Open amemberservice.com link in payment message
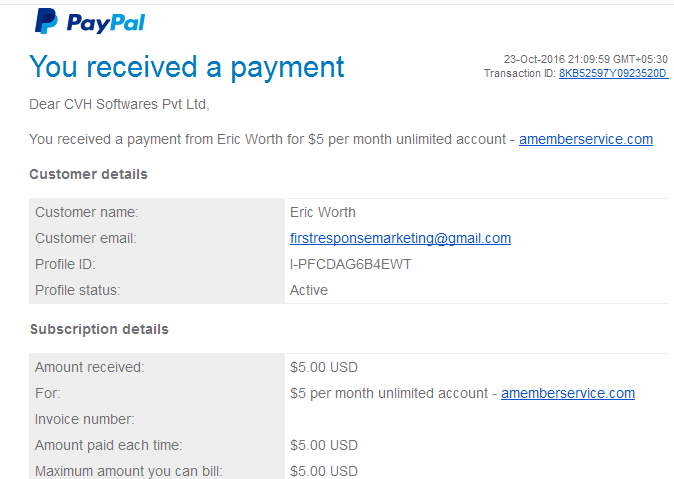 586,139
